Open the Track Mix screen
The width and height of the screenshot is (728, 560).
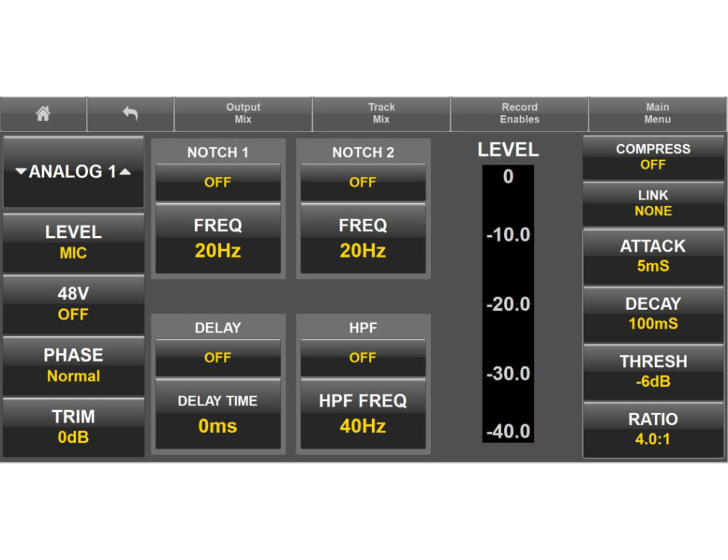(381, 113)
